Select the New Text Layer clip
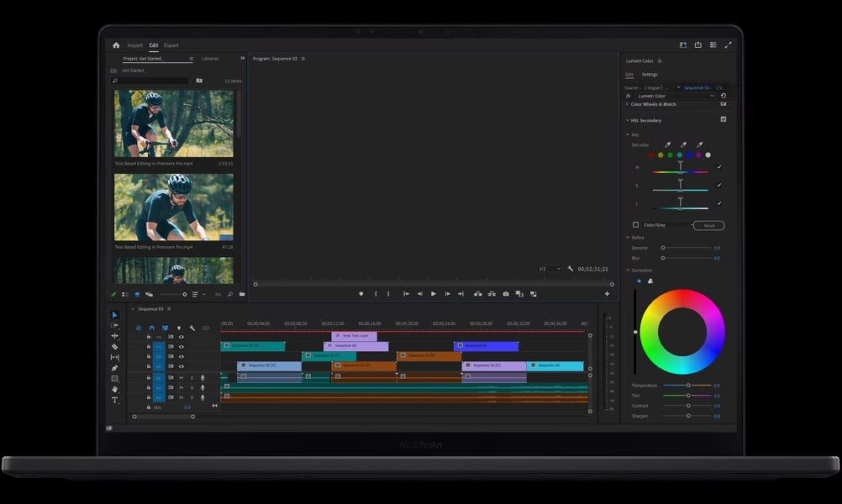 [354, 335]
